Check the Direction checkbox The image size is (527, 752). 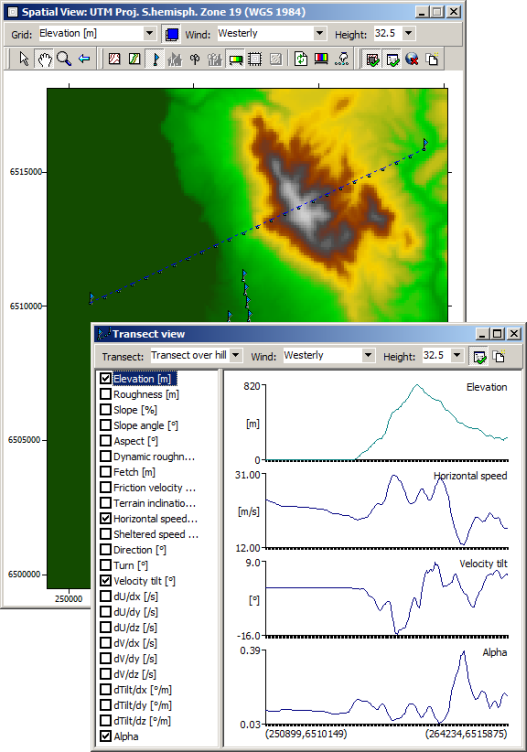click(105, 550)
